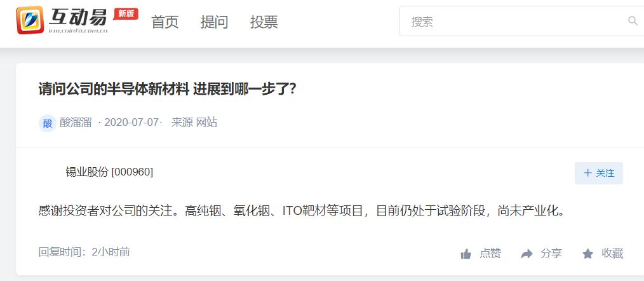Click the red 新版 badge
Viewport: 644px width, 281px height.
pos(126,13)
